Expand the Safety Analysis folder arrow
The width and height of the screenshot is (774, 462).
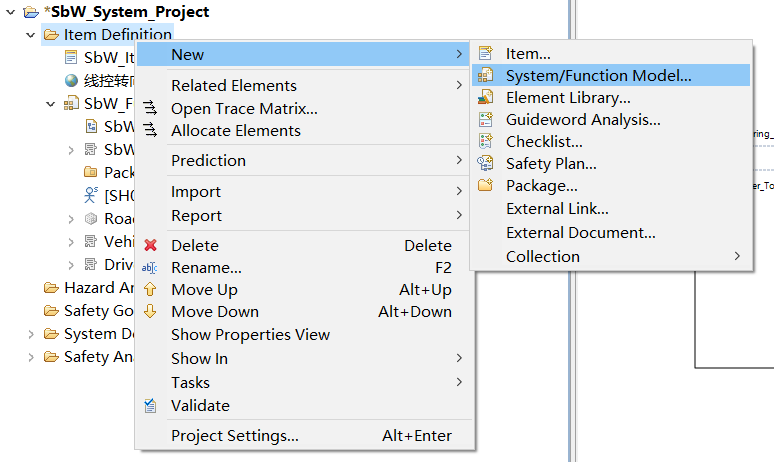coord(31,357)
